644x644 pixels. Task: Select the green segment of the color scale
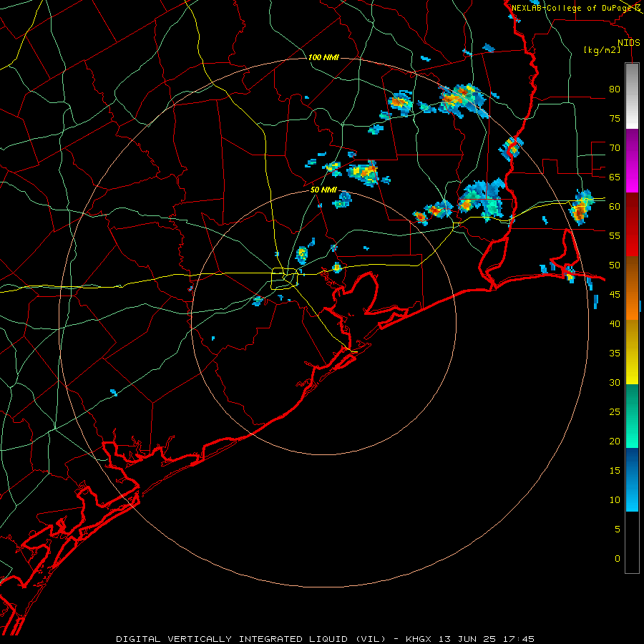tap(632, 416)
